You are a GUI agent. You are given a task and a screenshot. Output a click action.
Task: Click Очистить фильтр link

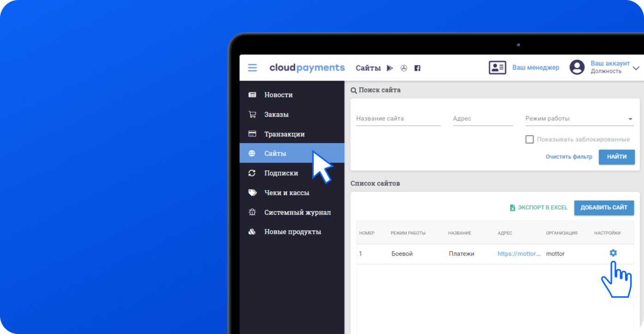(569, 157)
